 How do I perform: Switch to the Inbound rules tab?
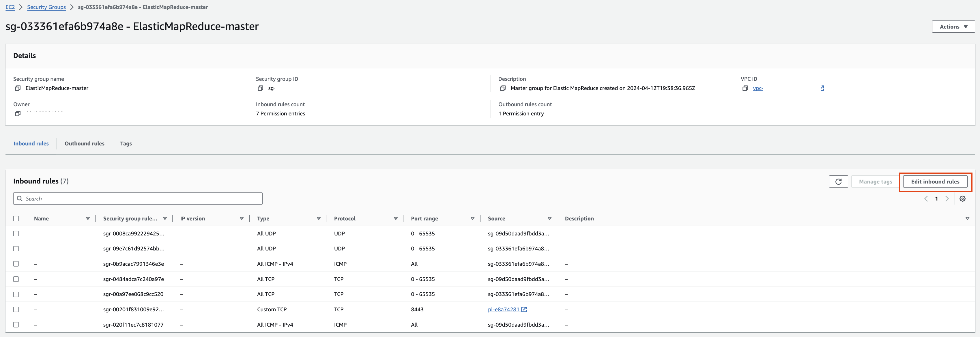31,143
